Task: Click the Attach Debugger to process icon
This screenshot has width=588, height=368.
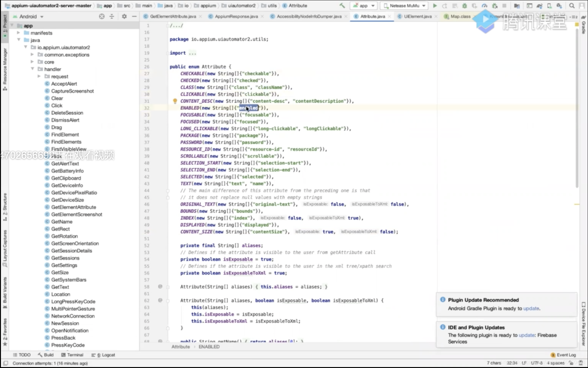Action: pyautogui.click(x=494, y=6)
